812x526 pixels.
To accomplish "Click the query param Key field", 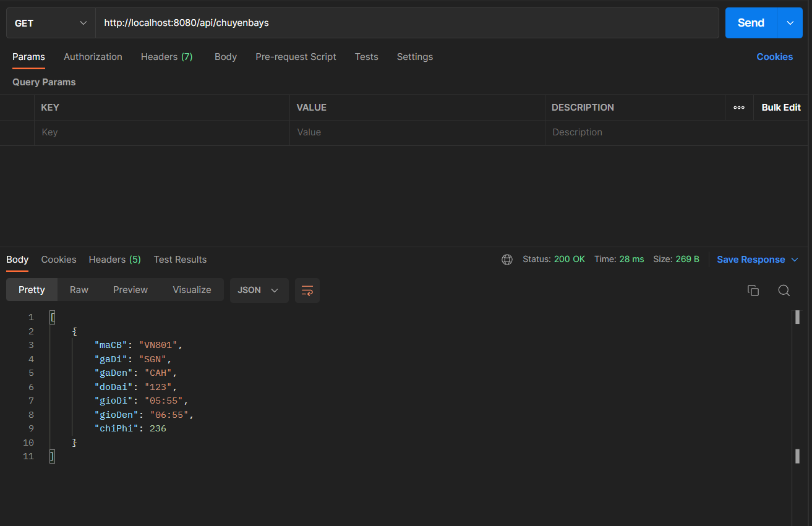I will [161, 132].
